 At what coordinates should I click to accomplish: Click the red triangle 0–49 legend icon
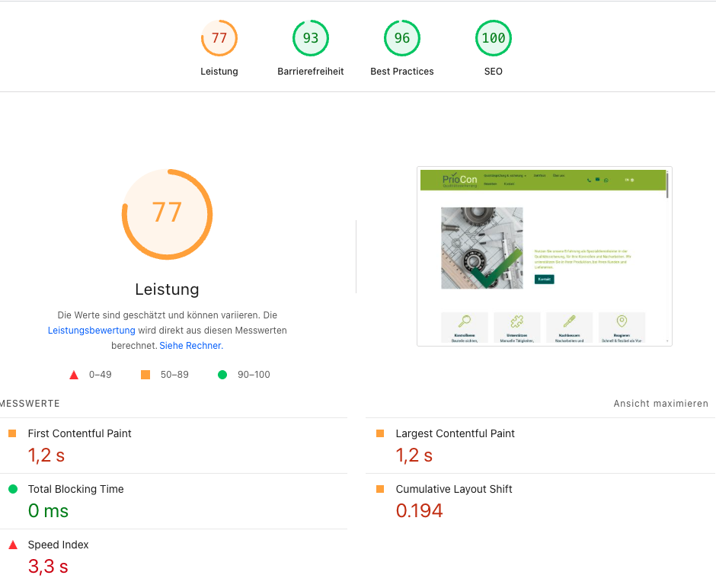click(74, 375)
